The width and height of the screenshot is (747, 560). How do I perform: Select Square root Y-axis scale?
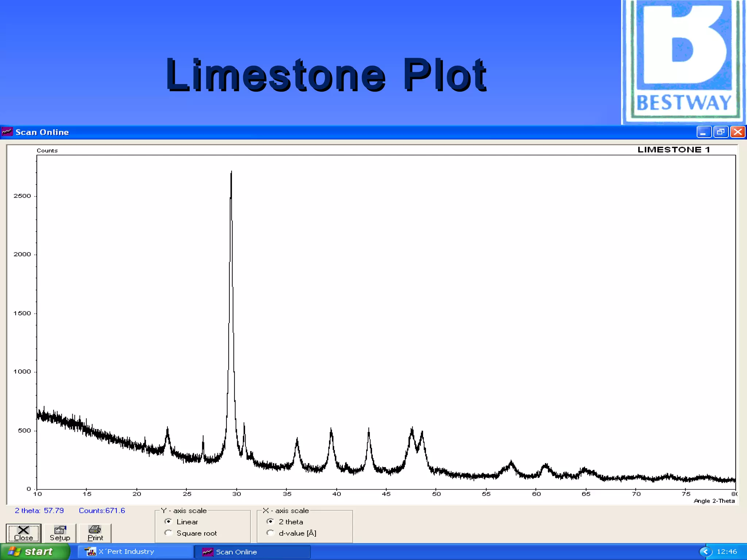click(x=168, y=533)
